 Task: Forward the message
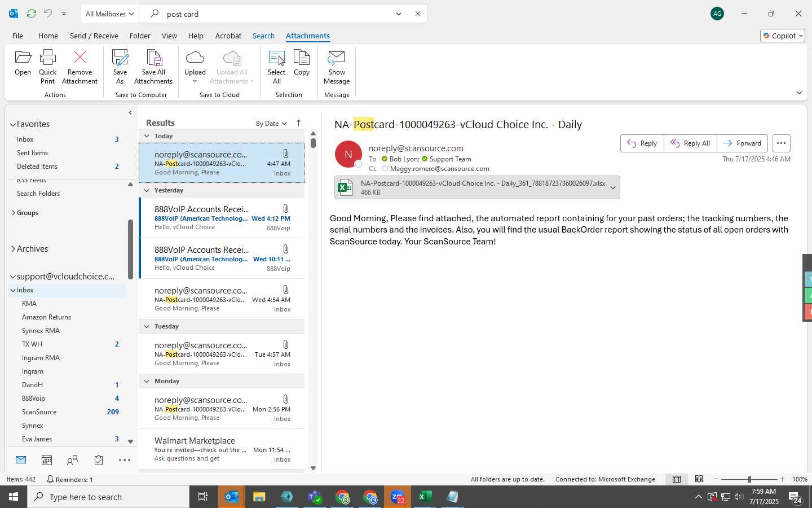point(742,143)
